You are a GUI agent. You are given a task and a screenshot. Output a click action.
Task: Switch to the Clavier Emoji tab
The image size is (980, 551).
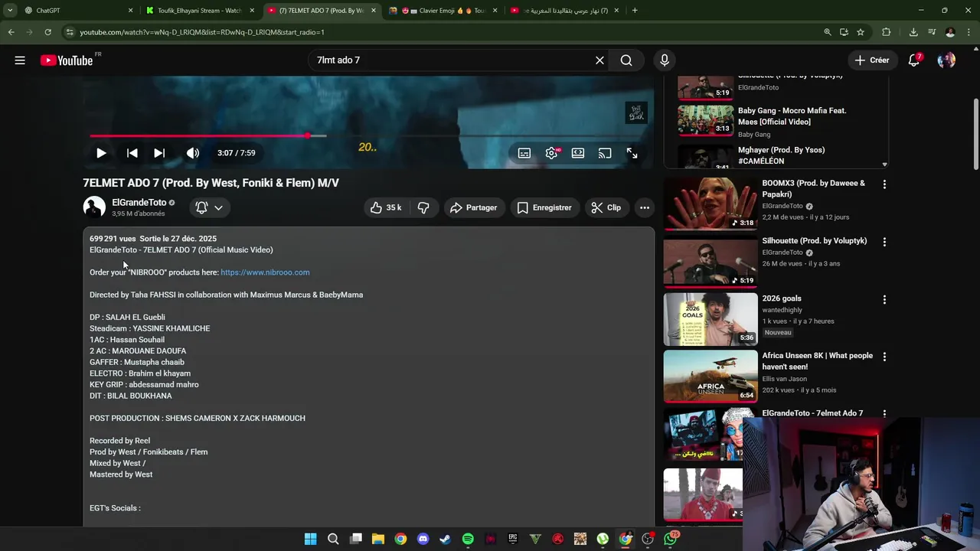click(444, 11)
